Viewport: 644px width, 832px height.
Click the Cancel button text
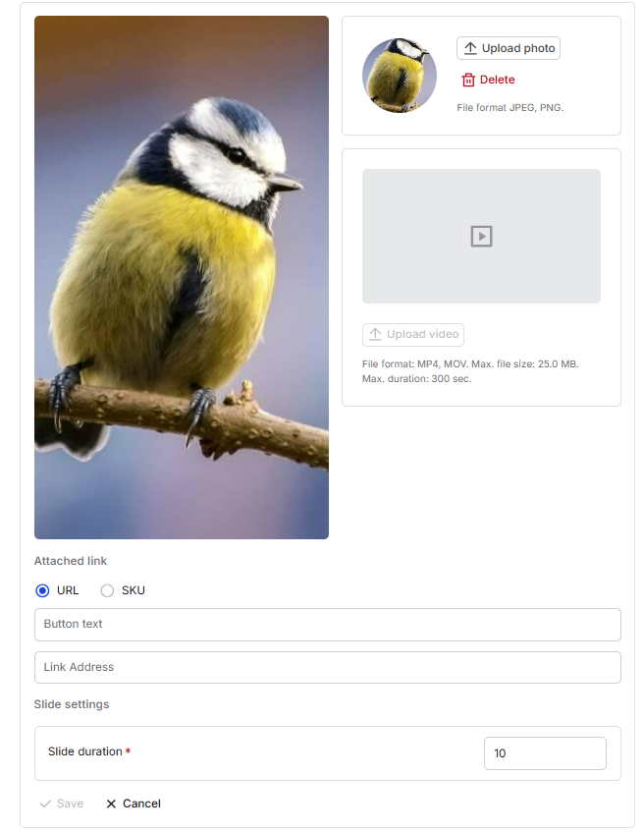click(141, 804)
